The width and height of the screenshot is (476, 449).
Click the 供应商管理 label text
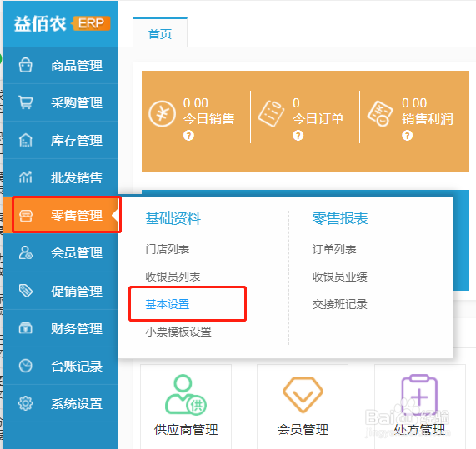coord(186,430)
